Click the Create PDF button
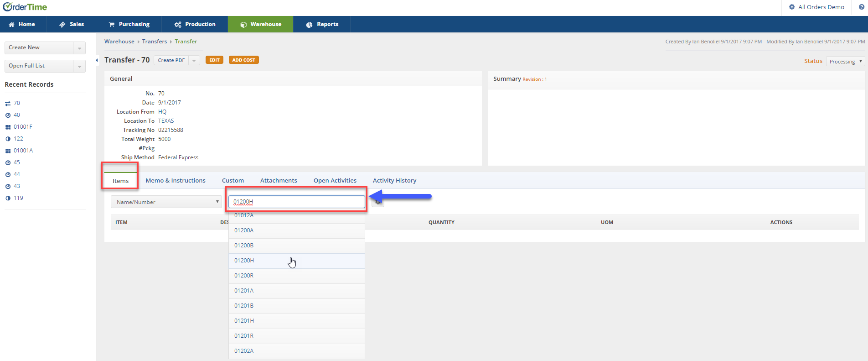The image size is (868, 361). coord(171,60)
